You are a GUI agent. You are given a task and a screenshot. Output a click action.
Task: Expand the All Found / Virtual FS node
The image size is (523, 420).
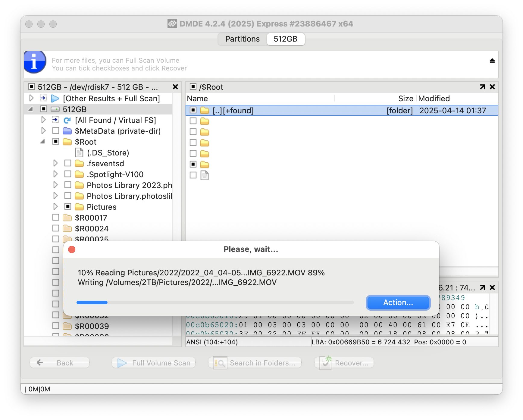click(x=43, y=120)
